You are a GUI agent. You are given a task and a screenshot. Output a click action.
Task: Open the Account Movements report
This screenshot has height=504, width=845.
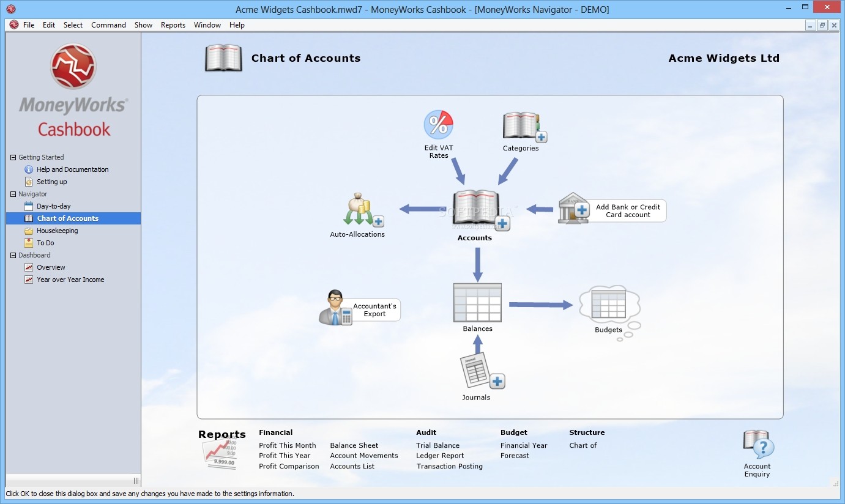[364, 456]
